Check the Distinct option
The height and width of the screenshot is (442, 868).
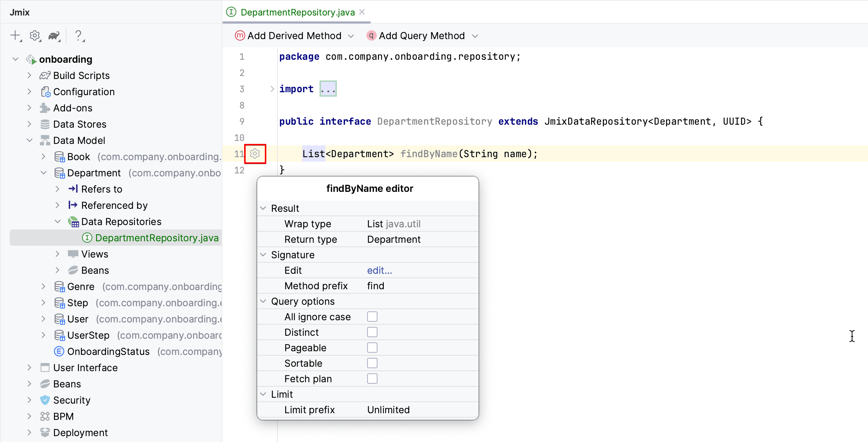[372, 332]
